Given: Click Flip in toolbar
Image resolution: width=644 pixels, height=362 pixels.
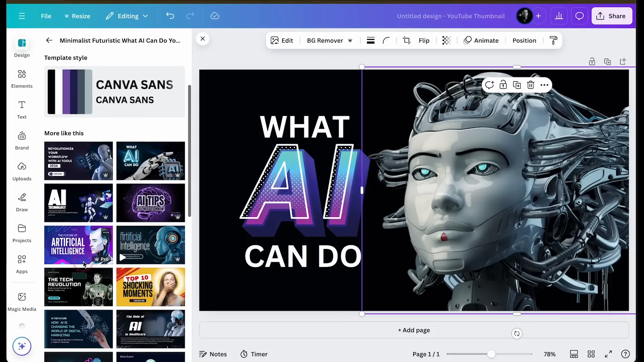Looking at the screenshot, I should [424, 41].
